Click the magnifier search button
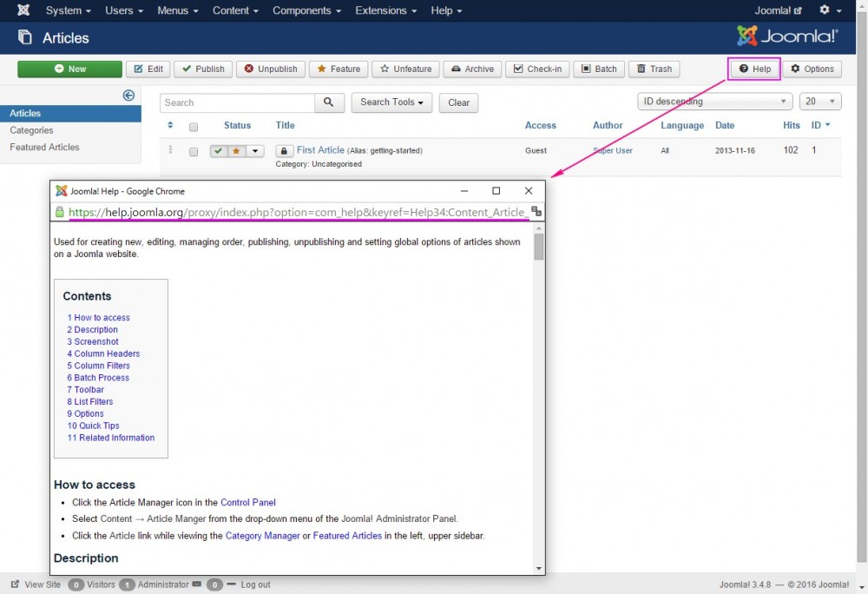The height and width of the screenshot is (594, 868). 329,102
